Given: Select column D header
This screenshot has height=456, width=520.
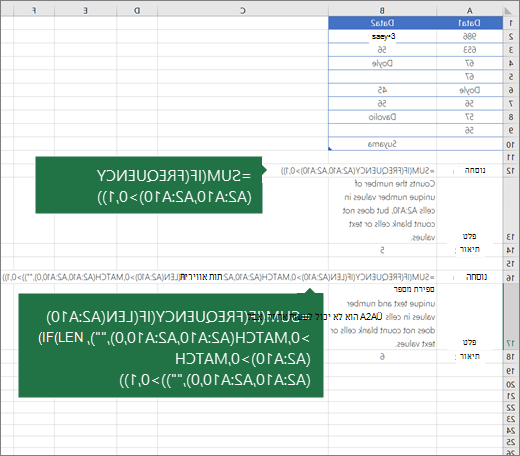Looking at the screenshot, I should coord(137,11).
